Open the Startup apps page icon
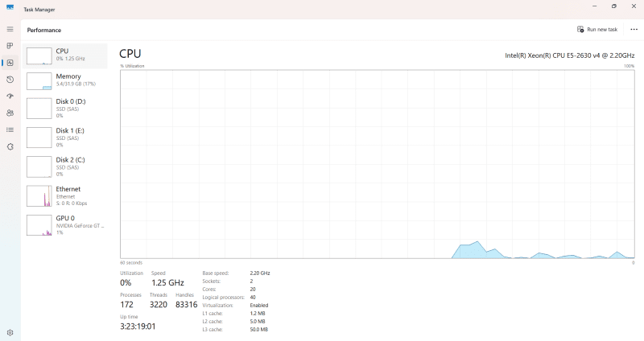This screenshot has width=644, height=341. coord(10,97)
